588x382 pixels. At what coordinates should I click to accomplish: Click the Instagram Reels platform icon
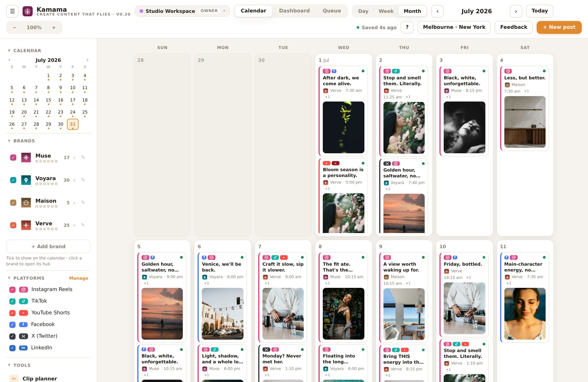tap(24, 290)
